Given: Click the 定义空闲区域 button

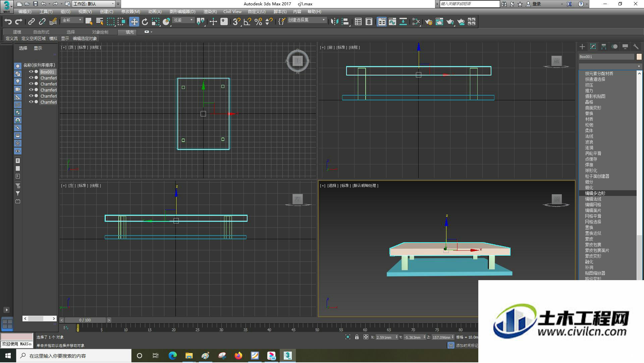Looking at the screenshot, I should click(x=34, y=39).
